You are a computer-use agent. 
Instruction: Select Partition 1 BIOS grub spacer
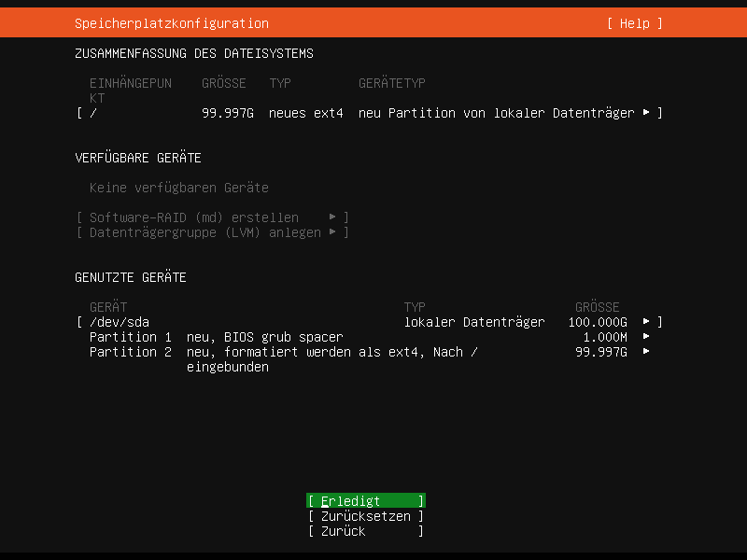(x=217, y=337)
